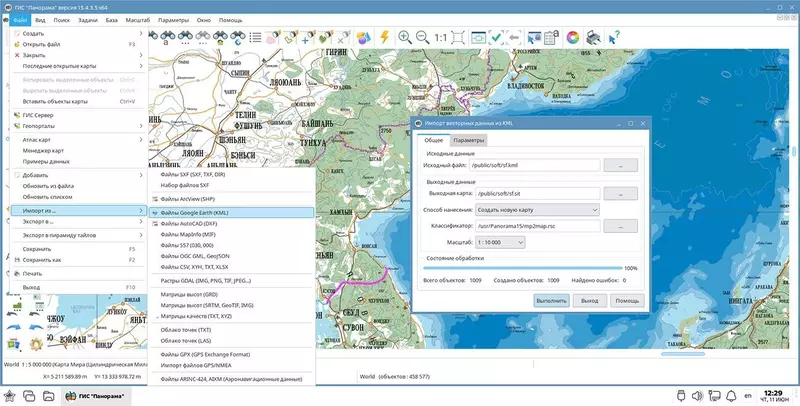Click the Выполнить button
The width and height of the screenshot is (800, 406).
[x=552, y=300]
